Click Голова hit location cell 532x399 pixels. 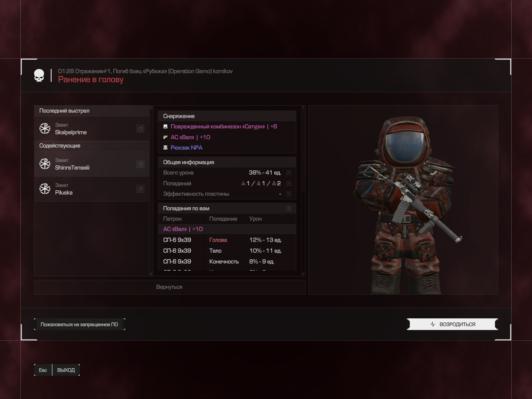pyautogui.click(x=218, y=240)
